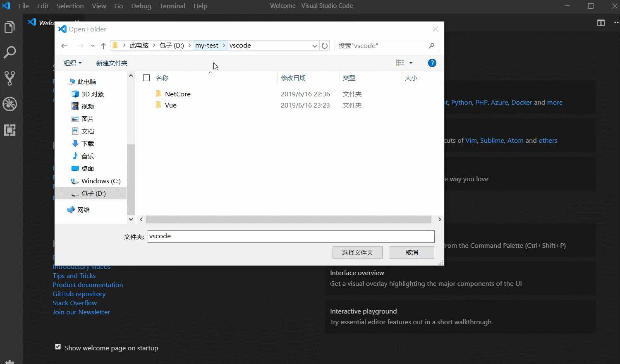
Task: Click my-test in the address path
Action: tap(207, 45)
